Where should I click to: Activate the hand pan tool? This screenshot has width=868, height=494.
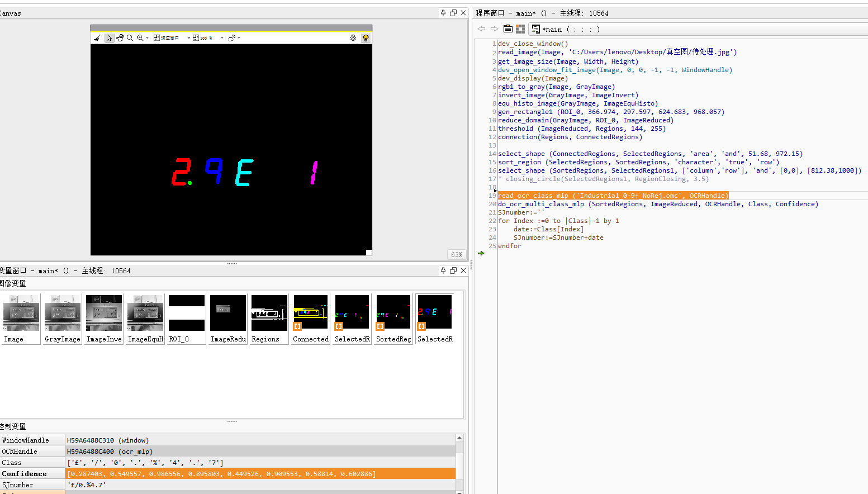point(120,38)
